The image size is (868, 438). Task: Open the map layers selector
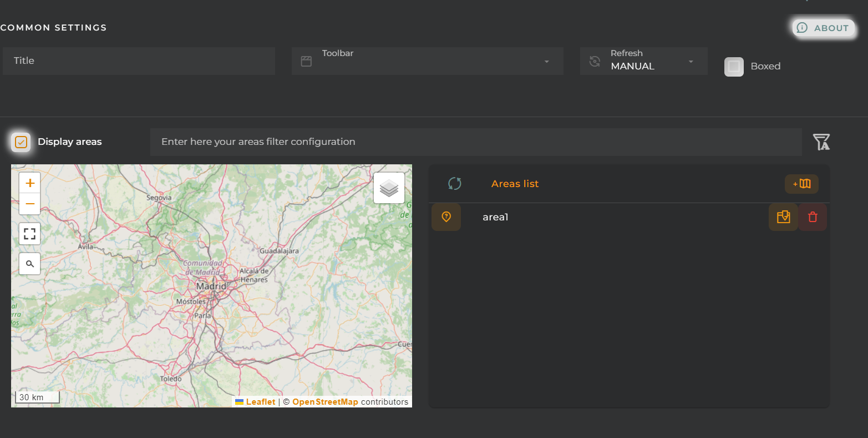coord(389,188)
